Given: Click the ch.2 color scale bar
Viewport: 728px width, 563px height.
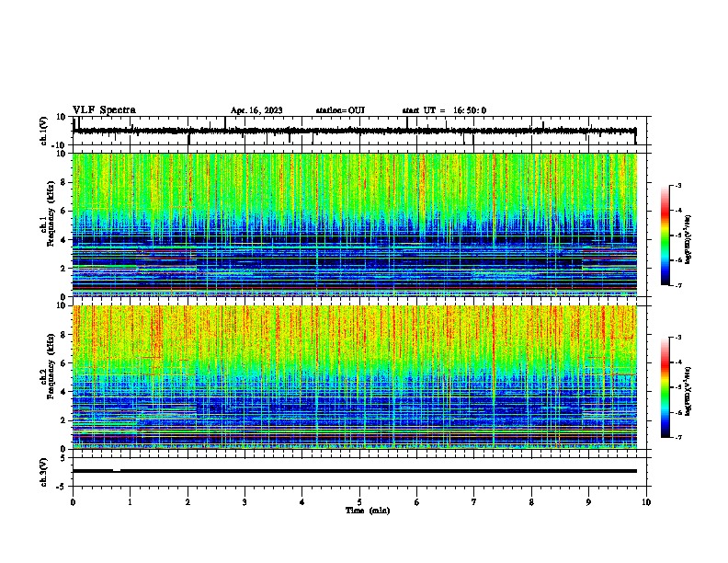Looking at the screenshot, I should coord(665,387).
